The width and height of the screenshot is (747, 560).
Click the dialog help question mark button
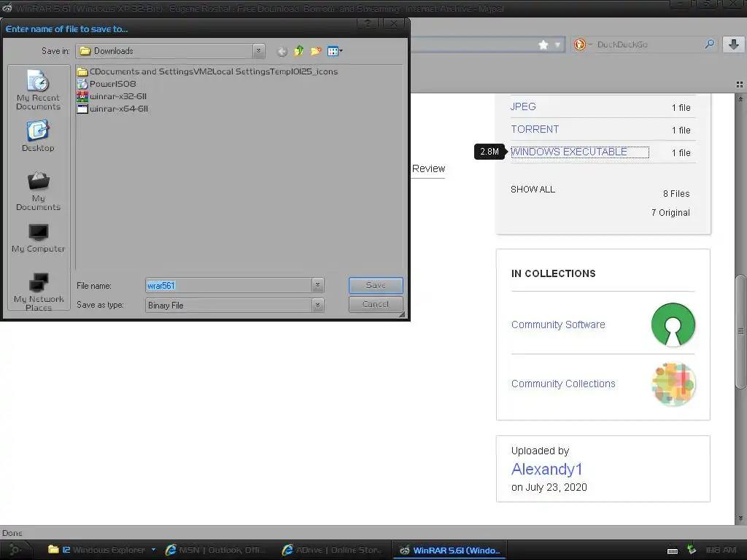point(368,23)
